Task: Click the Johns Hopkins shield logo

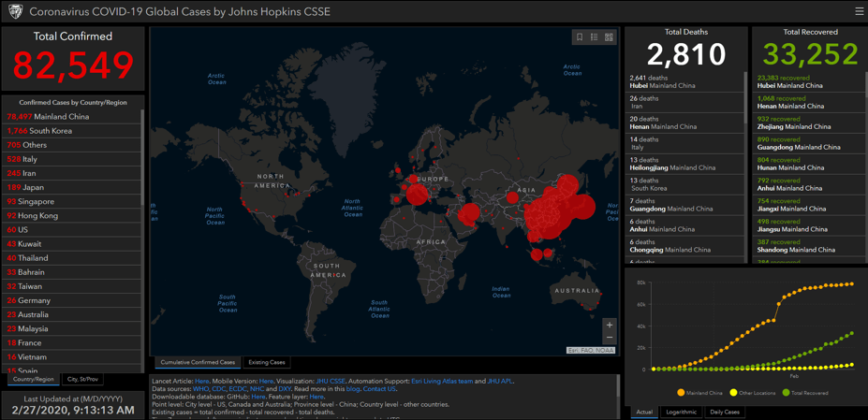Action: (x=14, y=11)
